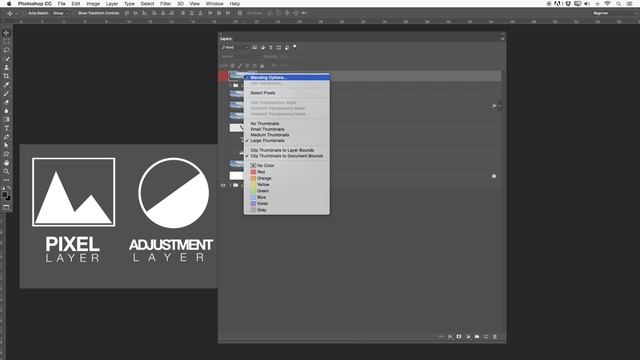Screen dimensions: 640x360
Task: Select the Pen tool
Action: tap(6, 137)
